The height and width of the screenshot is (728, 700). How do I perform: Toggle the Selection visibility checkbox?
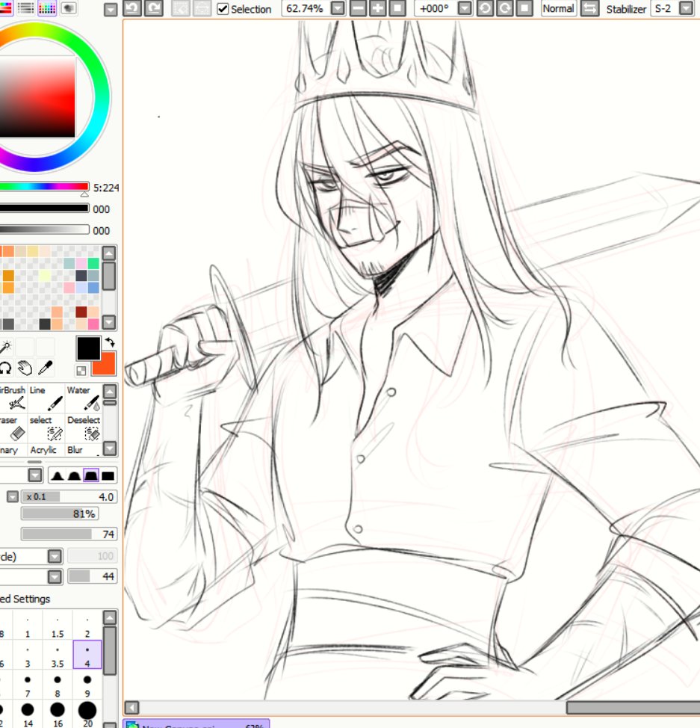[x=223, y=9]
